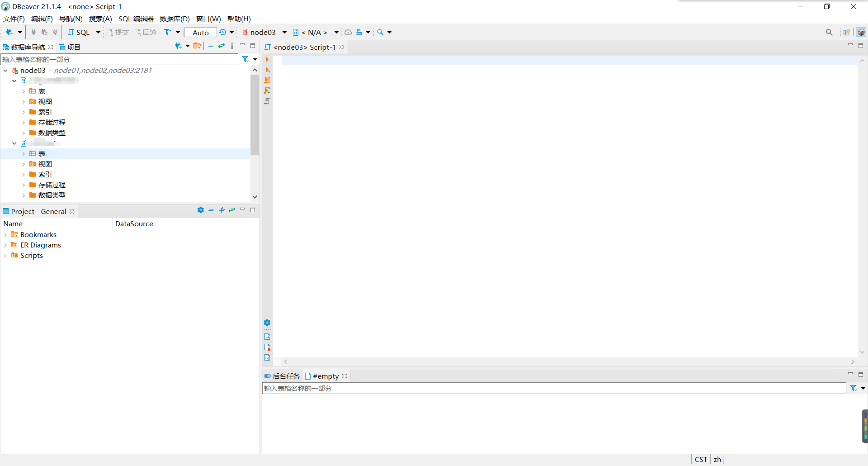Click the transaction mode icon
This screenshot has height=466, width=868.
click(x=168, y=32)
